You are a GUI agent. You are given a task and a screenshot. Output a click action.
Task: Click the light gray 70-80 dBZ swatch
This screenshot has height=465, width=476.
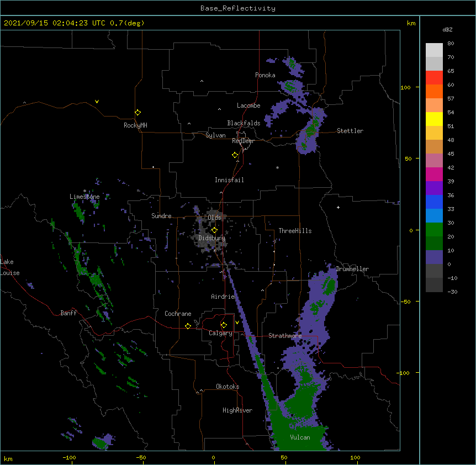(434, 50)
